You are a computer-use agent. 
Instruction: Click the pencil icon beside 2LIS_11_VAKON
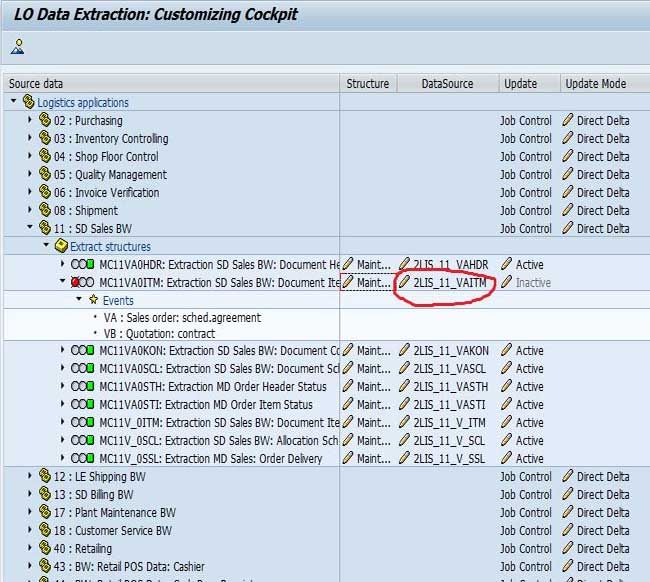[x=405, y=350]
